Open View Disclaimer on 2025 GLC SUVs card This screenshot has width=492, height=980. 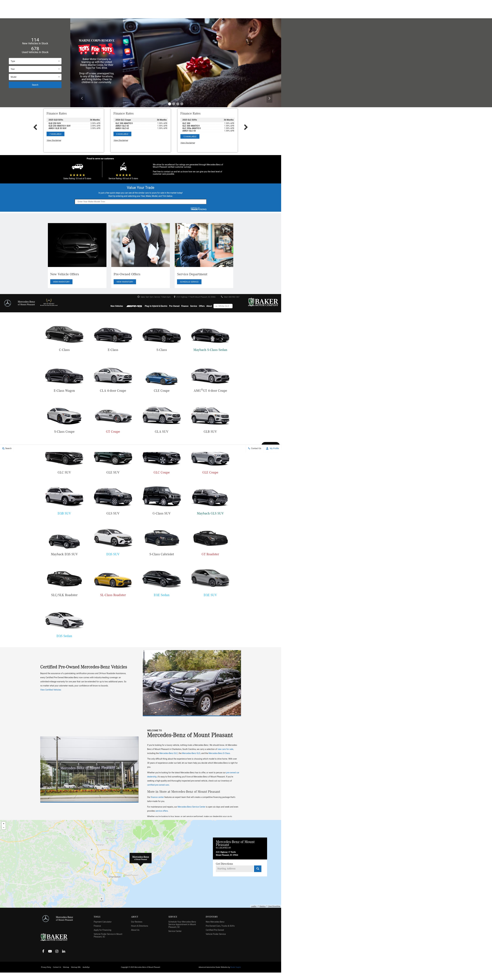188,143
